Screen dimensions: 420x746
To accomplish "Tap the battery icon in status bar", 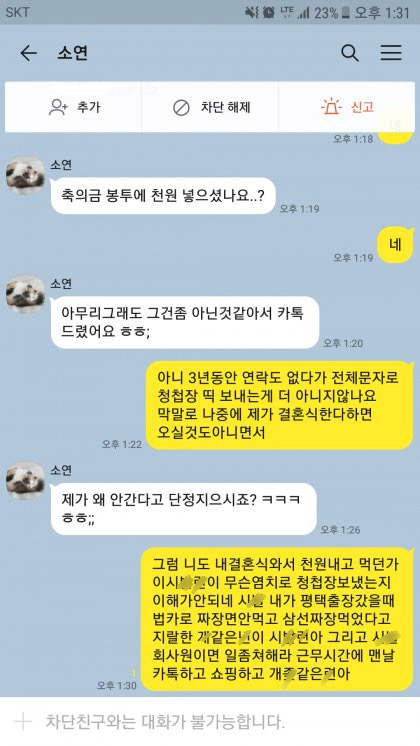I will [x=346, y=12].
